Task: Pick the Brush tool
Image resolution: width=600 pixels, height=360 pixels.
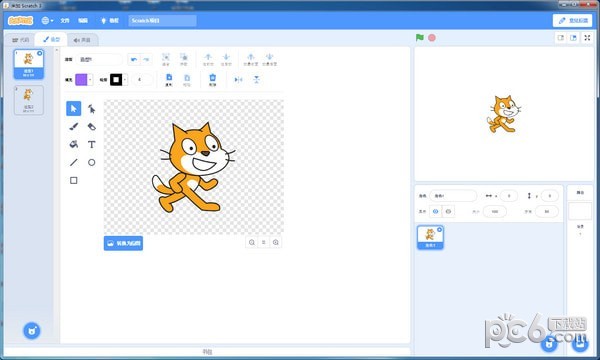Action: click(73, 127)
